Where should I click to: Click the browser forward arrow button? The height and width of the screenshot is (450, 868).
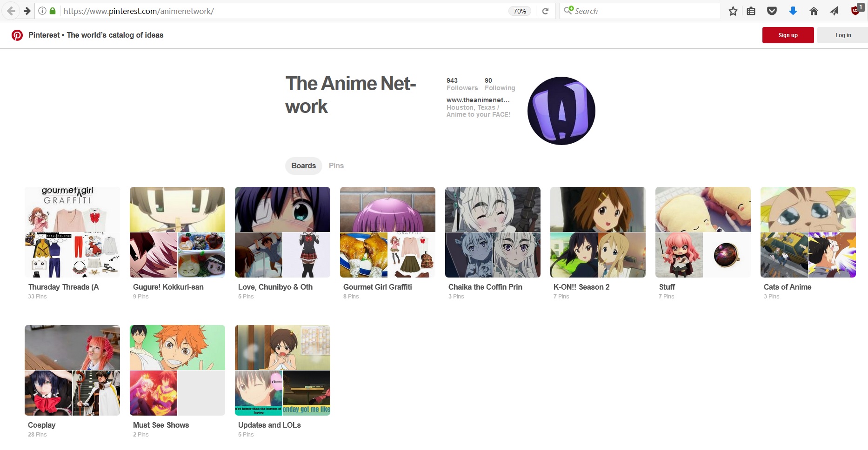27,11
